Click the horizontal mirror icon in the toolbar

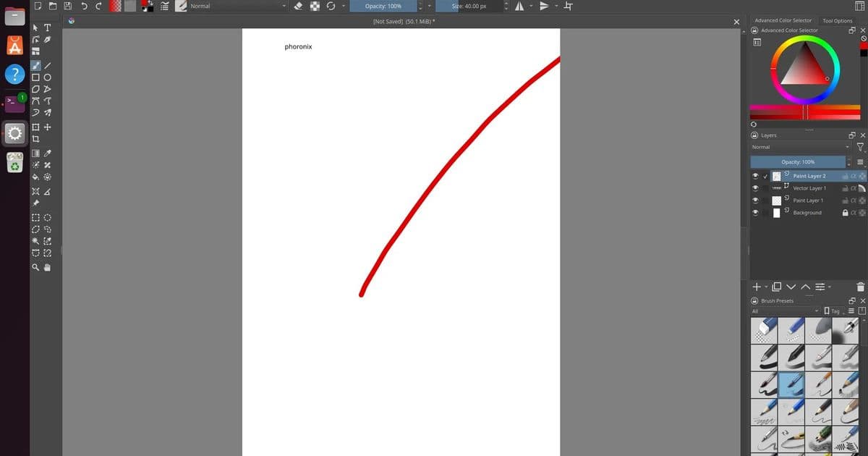tap(519, 6)
